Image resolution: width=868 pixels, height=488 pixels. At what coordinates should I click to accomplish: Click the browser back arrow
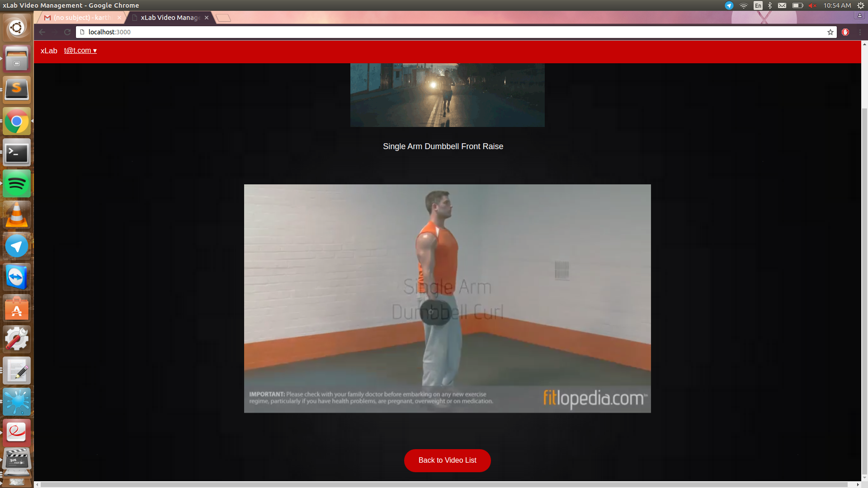tap(42, 32)
